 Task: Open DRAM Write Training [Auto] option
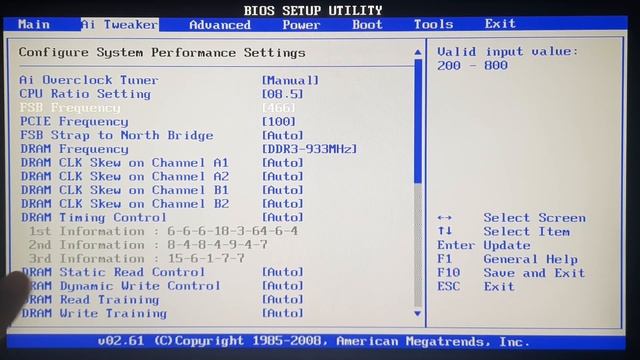tap(282, 313)
